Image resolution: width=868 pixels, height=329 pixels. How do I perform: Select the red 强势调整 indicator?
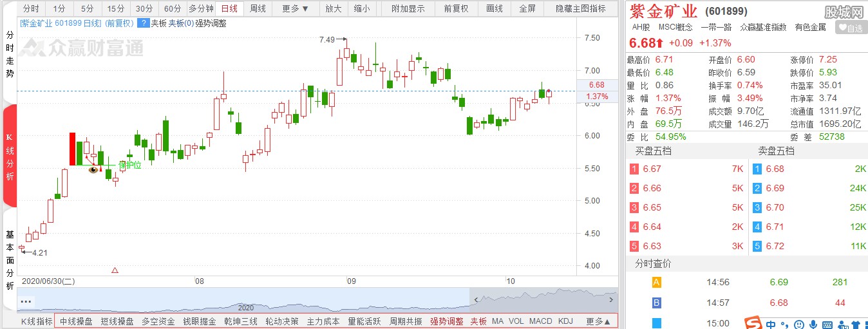tap(447, 321)
